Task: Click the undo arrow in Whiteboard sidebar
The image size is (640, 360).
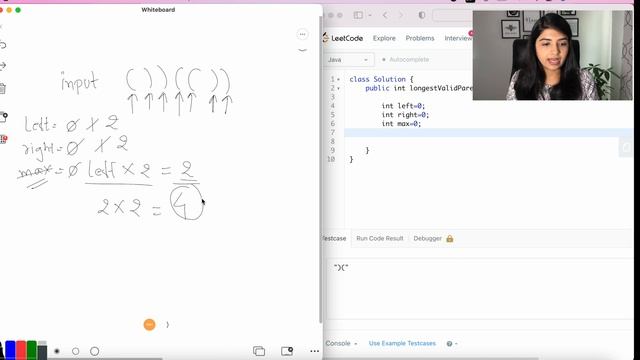Action: (x=2, y=45)
